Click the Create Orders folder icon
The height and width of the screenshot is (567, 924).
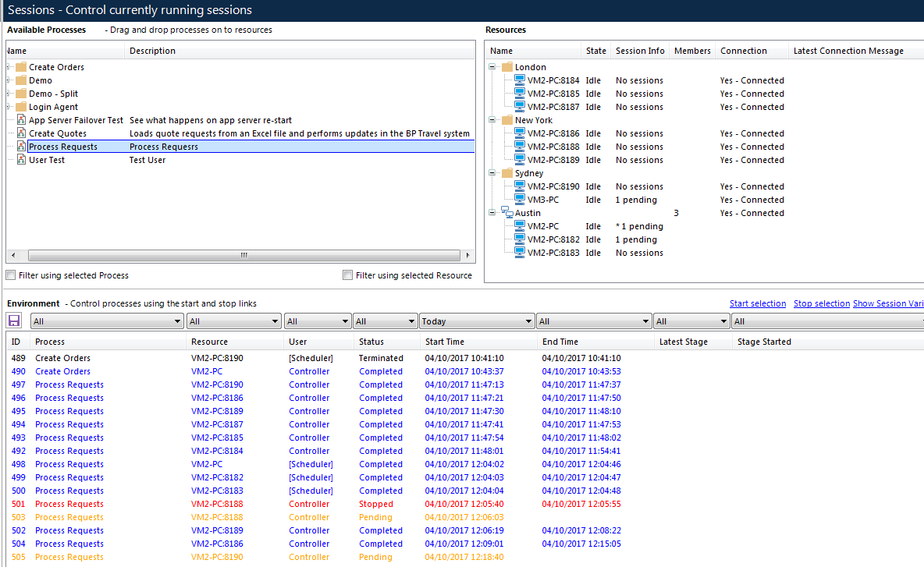(21, 66)
